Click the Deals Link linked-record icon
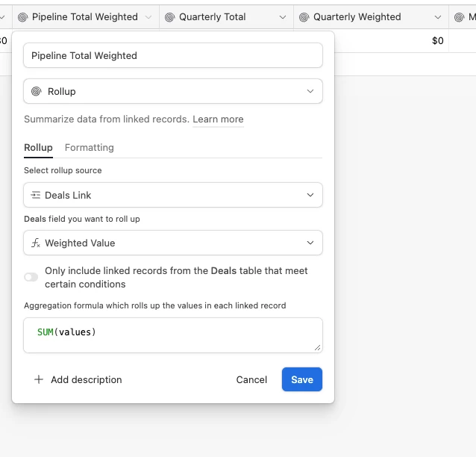The image size is (476, 457). [x=36, y=196]
